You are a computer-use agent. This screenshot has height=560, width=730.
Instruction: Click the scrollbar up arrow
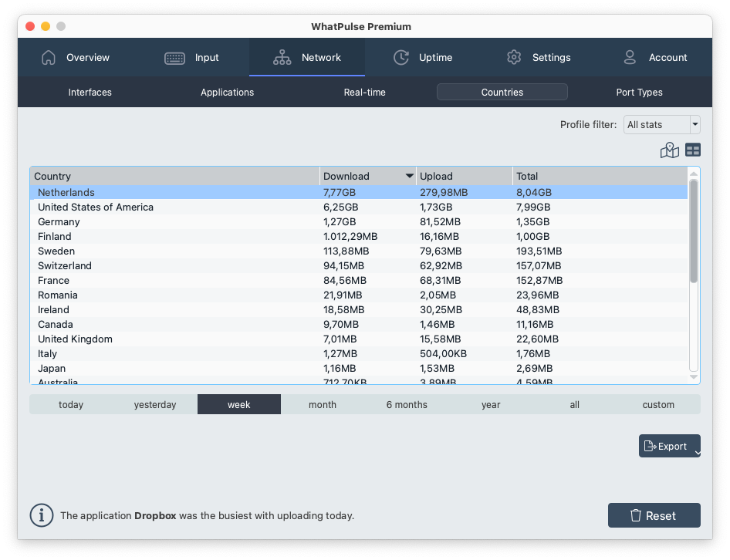point(693,174)
